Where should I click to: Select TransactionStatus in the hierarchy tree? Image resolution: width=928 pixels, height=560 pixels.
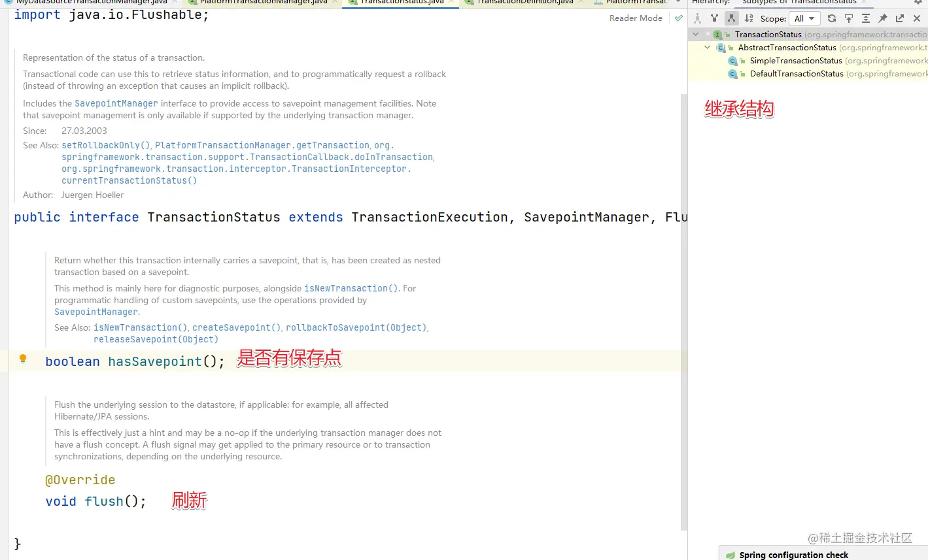[768, 35]
